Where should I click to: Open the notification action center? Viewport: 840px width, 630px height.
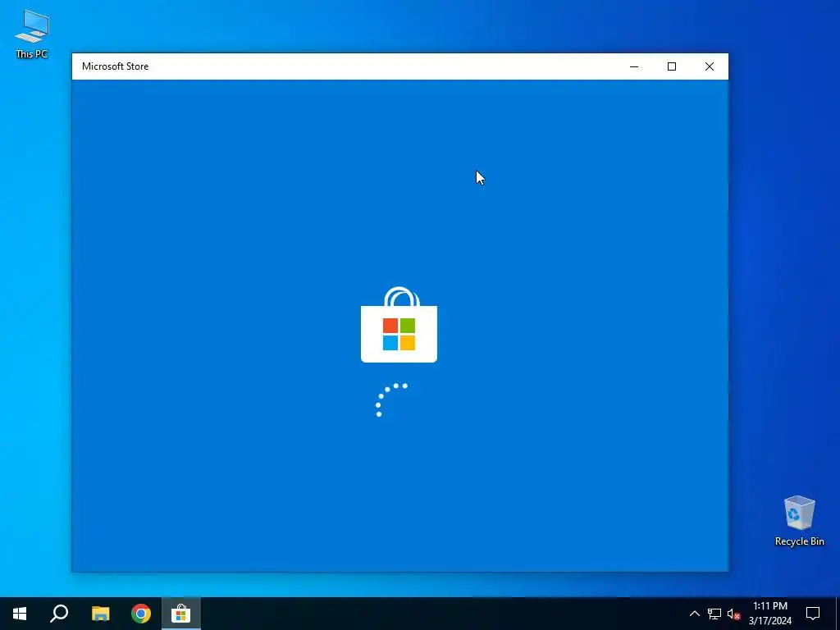pyautogui.click(x=813, y=614)
